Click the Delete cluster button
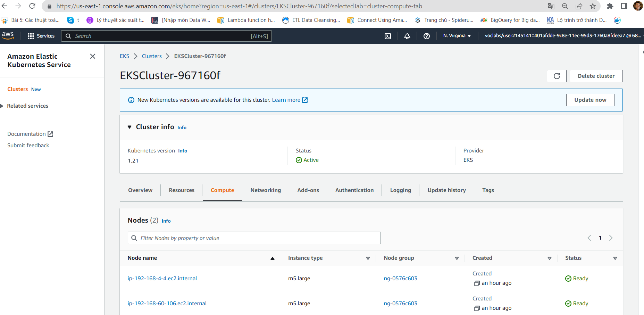Screen dimensions: 644x315 point(596,76)
